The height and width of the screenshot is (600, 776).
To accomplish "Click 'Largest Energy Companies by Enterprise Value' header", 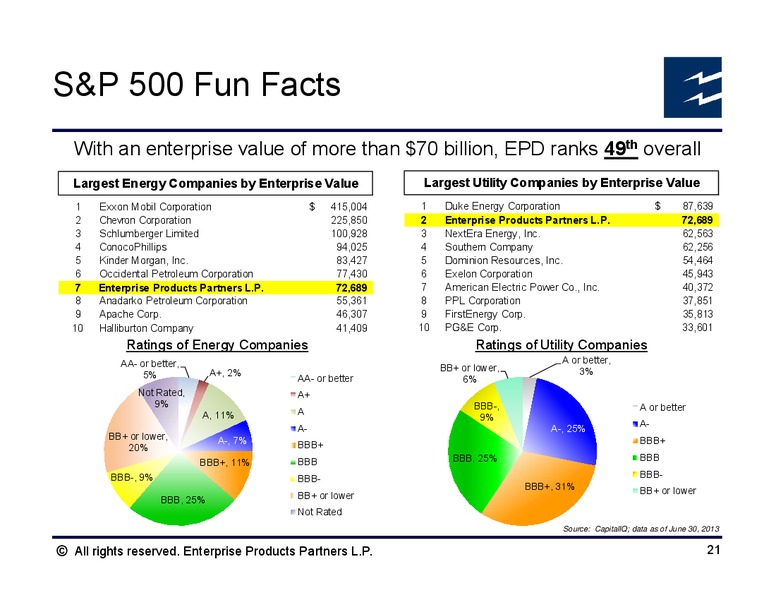I will tap(215, 184).
